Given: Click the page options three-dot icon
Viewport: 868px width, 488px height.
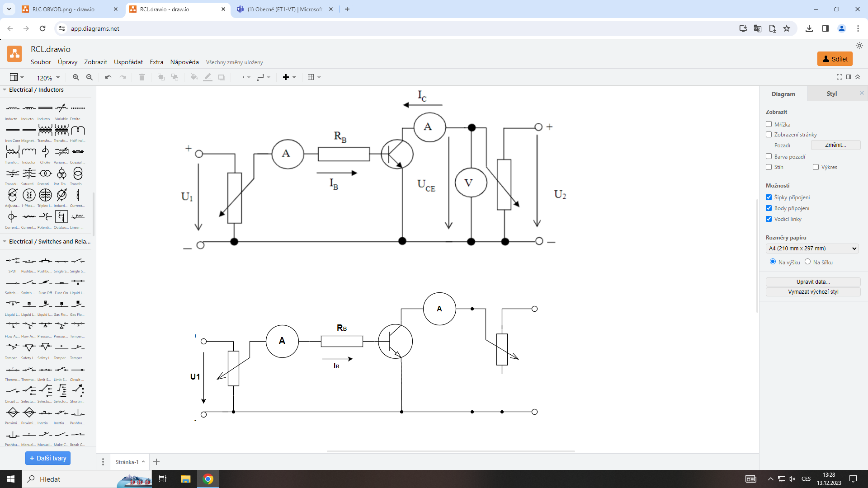Looking at the screenshot, I should pyautogui.click(x=103, y=462).
